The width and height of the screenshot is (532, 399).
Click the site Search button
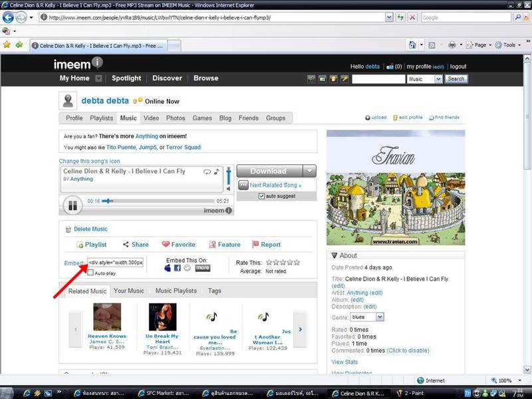(456, 78)
